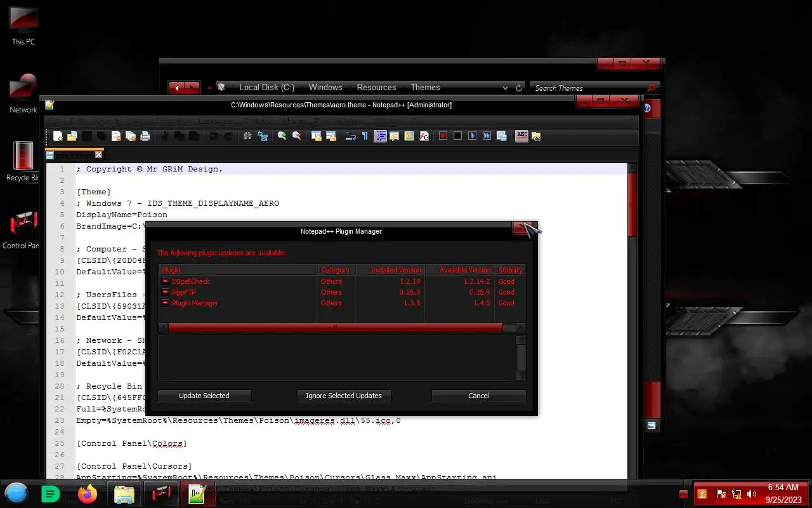Click the plugin list scroll-right arrow
Viewport: 812px width, 508px height.
click(x=520, y=328)
